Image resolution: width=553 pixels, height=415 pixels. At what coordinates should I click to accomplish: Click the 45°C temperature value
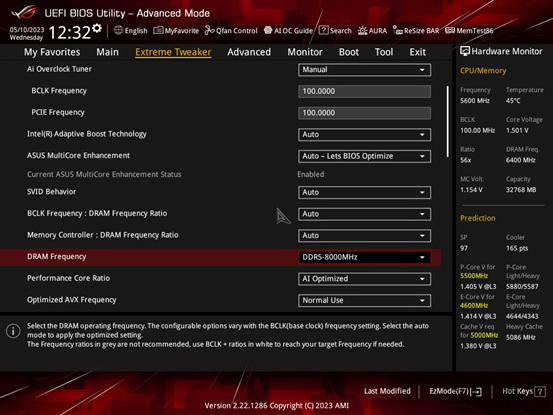pos(513,101)
